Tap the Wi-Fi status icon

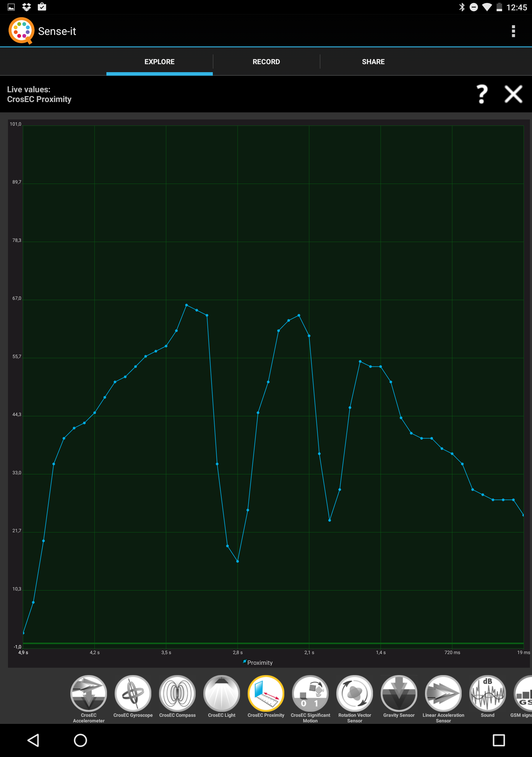486,7
